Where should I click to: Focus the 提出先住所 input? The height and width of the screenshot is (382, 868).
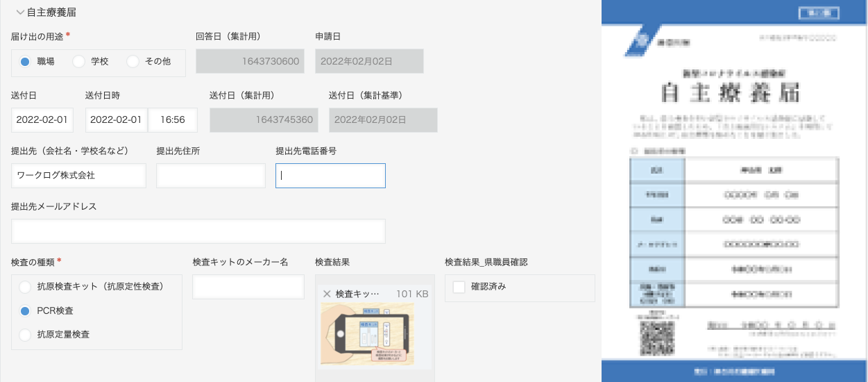[211, 176]
